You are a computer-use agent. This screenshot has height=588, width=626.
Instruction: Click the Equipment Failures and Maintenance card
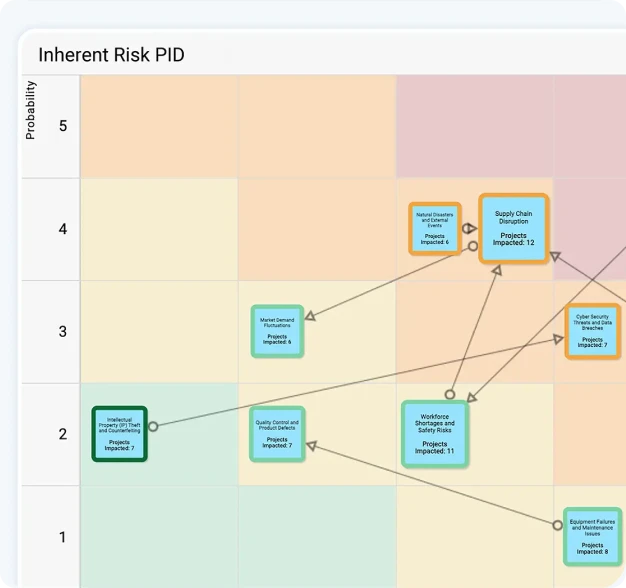[x=592, y=536]
